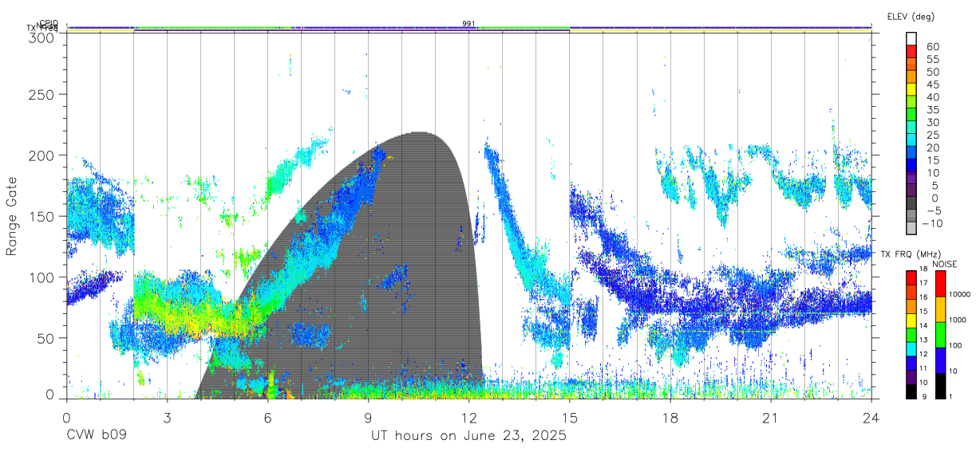Click the 24 hour tick on UT axis

(x=871, y=417)
